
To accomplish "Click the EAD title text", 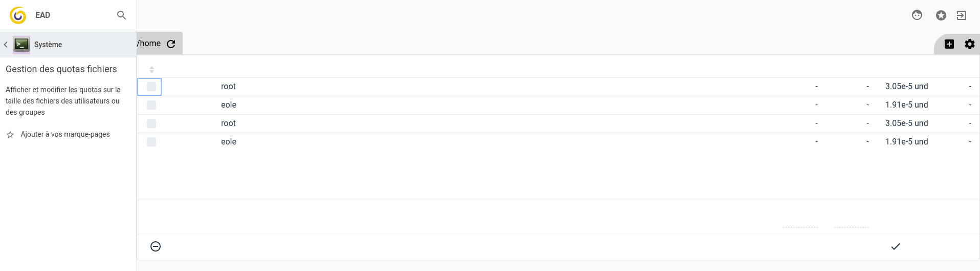I will click(x=42, y=15).
